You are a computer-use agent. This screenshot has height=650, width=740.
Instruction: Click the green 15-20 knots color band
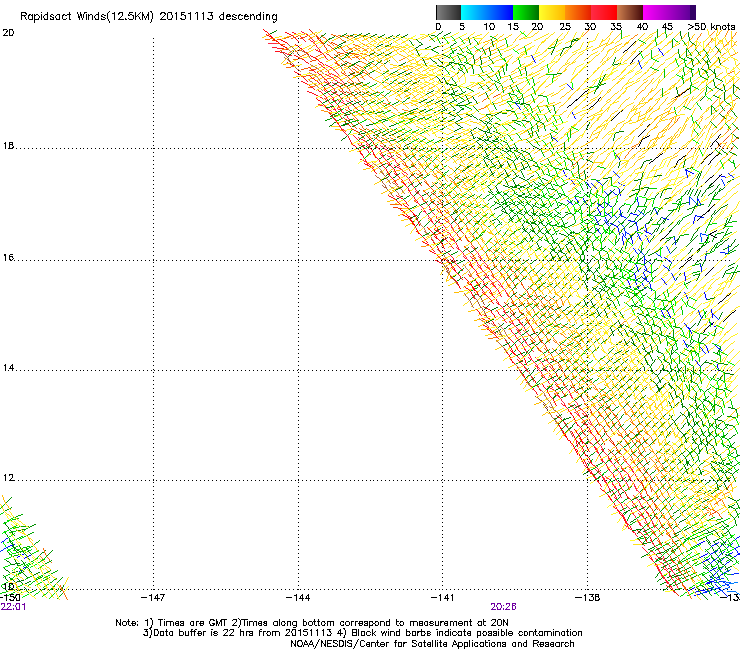pos(526,12)
